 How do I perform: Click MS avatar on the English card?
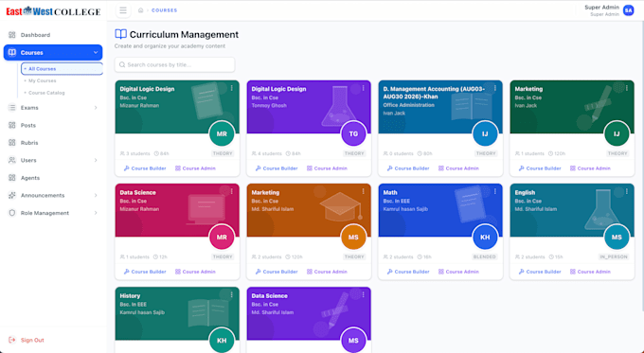617,238
